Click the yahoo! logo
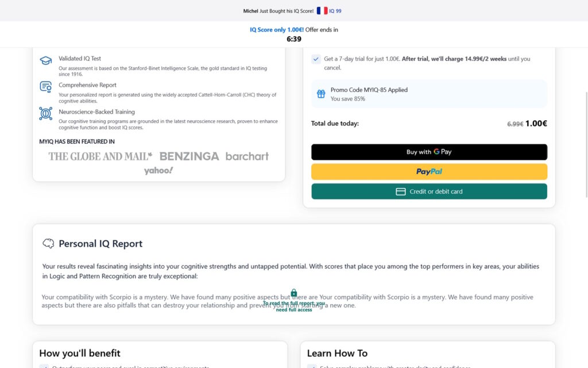 click(158, 170)
